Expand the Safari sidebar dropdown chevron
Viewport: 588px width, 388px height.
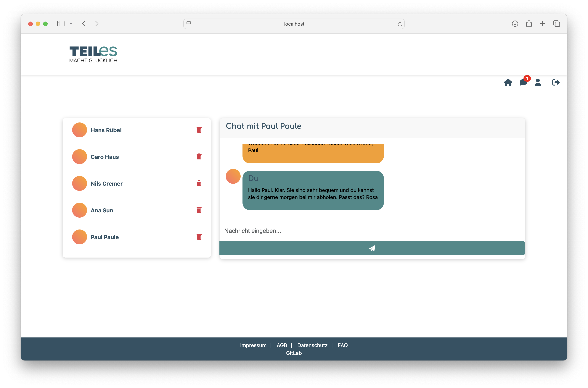tap(71, 24)
